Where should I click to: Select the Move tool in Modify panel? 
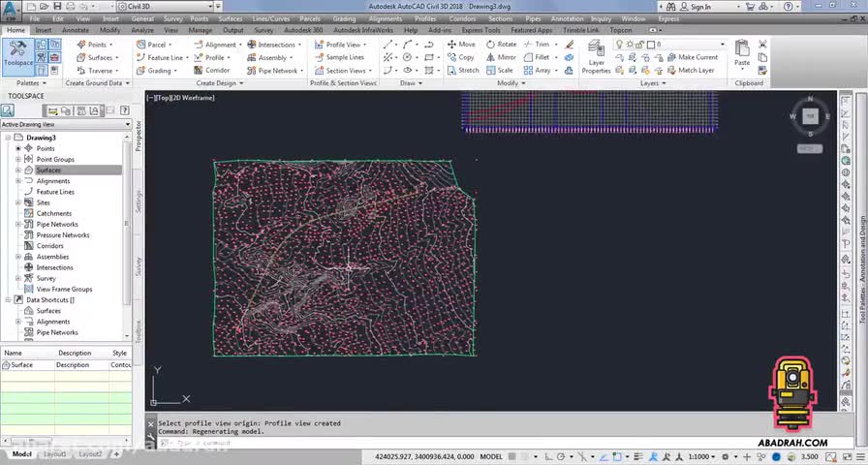pos(460,45)
